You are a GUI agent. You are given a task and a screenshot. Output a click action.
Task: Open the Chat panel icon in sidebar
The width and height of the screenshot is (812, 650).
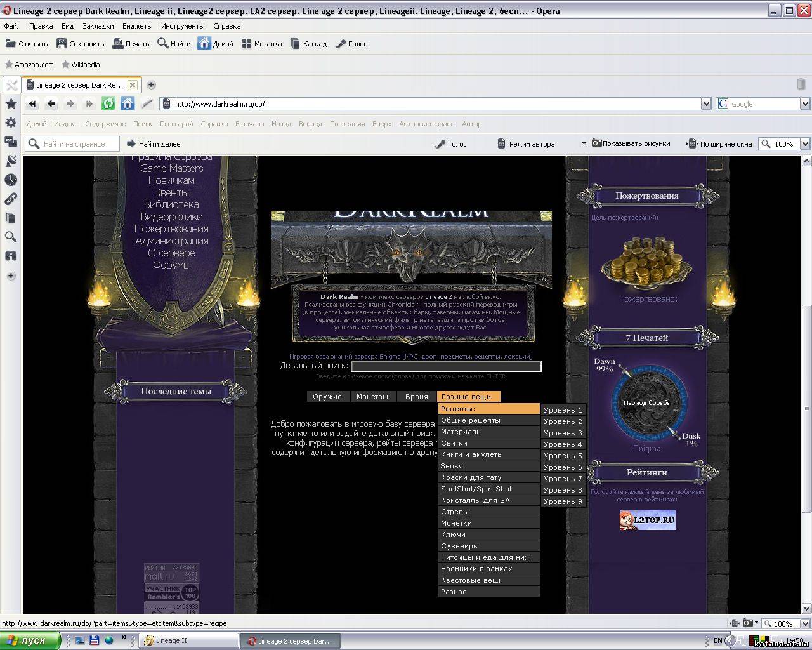11,142
